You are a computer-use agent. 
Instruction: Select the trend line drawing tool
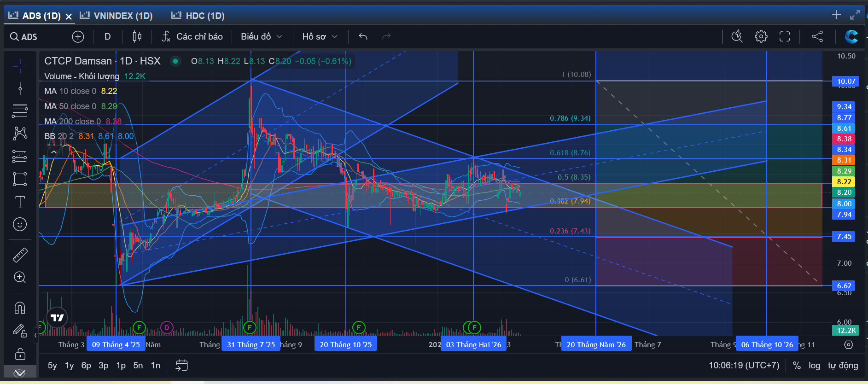pyautogui.click(x=20, y=88)
